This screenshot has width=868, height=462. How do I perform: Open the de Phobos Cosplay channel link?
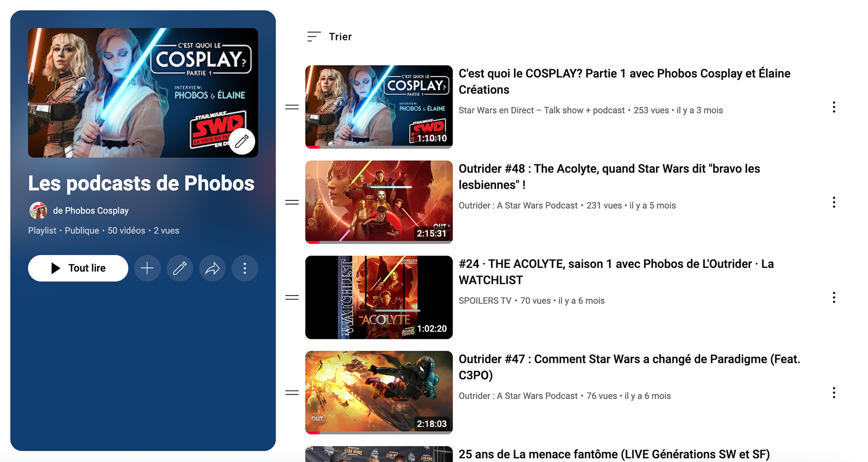[91, 211]
